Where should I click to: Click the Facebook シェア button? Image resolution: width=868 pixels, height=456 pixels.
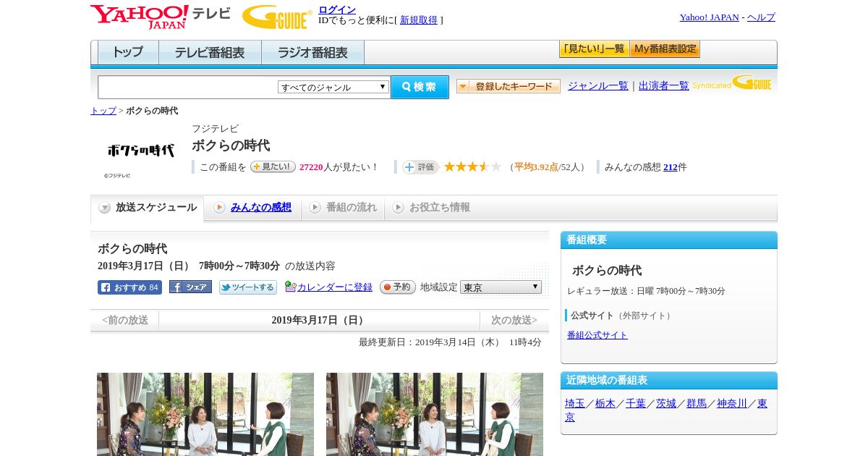[x=190, y=287]
